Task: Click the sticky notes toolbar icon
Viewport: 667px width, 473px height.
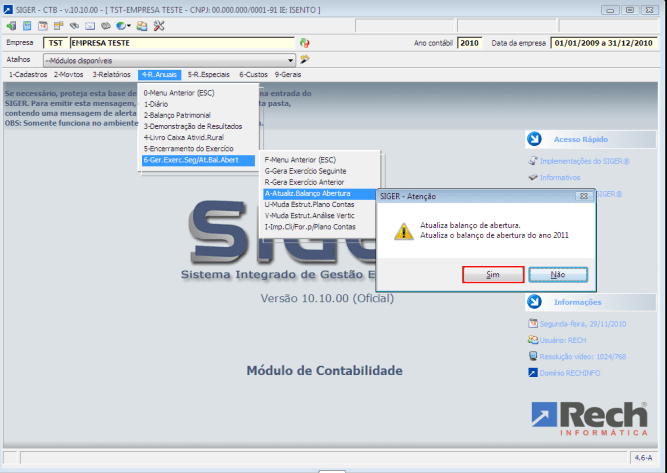Action: pyautogui.click(x=58, y=26)
